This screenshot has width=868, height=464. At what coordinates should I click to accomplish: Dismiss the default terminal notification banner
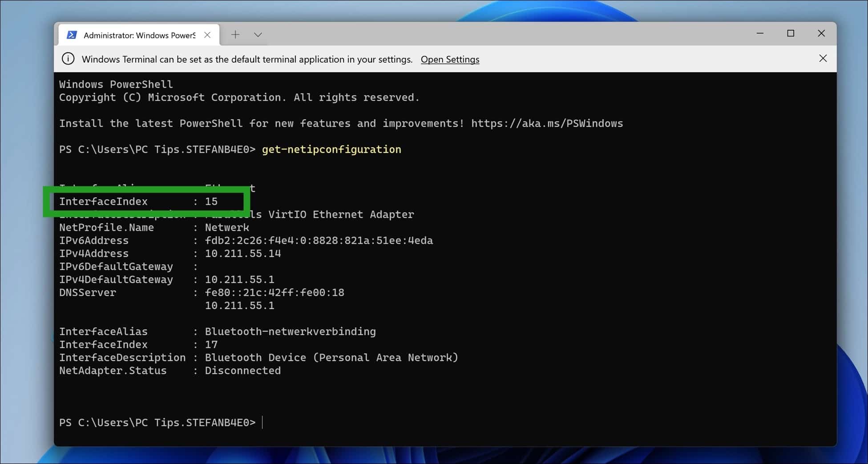[823, 58]
